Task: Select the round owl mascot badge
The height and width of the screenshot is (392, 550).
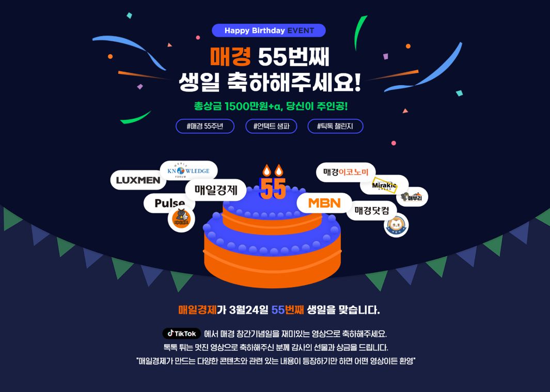Action: pos(397,226)
